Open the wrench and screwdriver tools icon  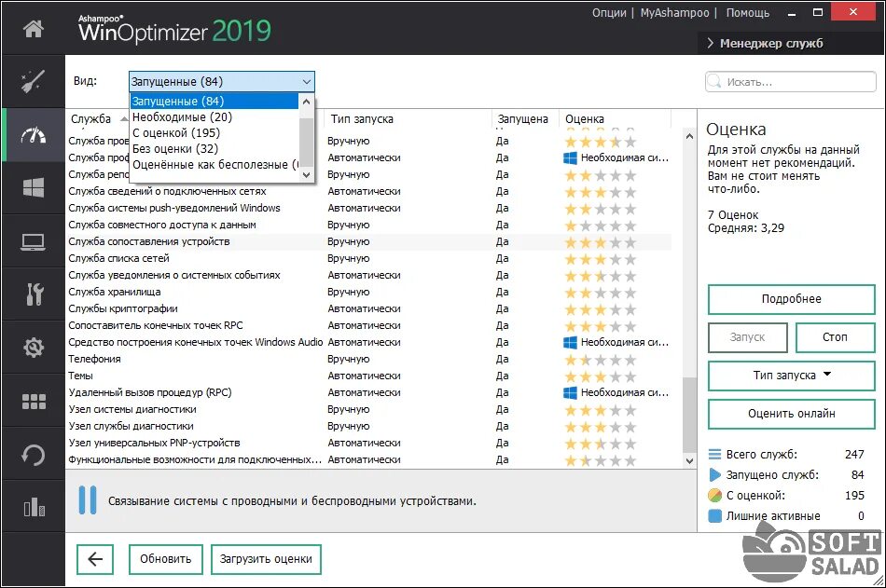35,294
